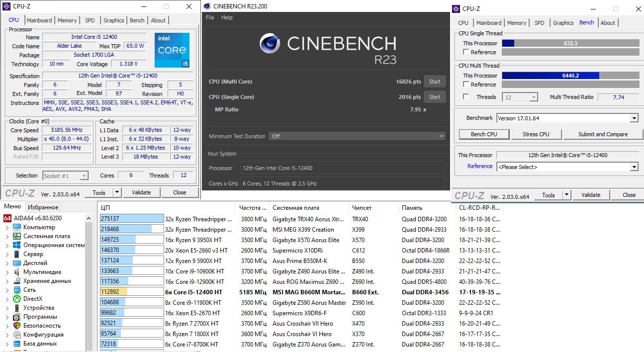Click the Bench CPU button
This screenshot has width=644, height=352.
[x=484, y=134]
